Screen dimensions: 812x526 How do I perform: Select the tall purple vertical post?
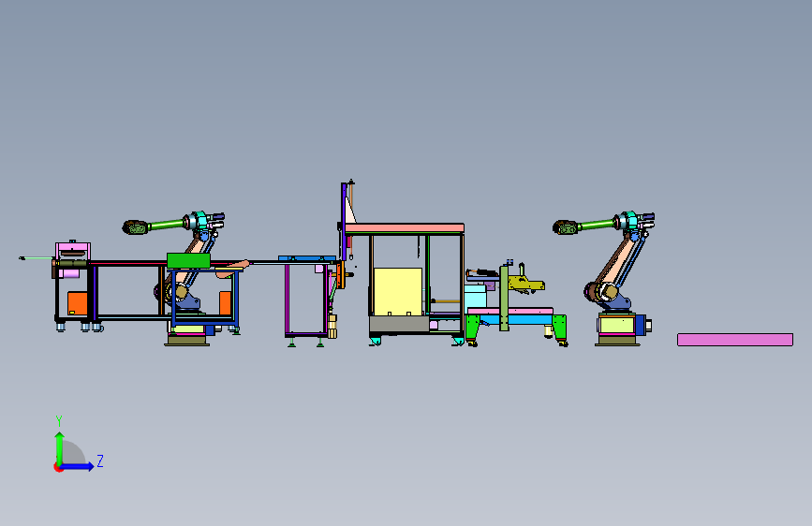pyautogui.click(x=344, y=222)
